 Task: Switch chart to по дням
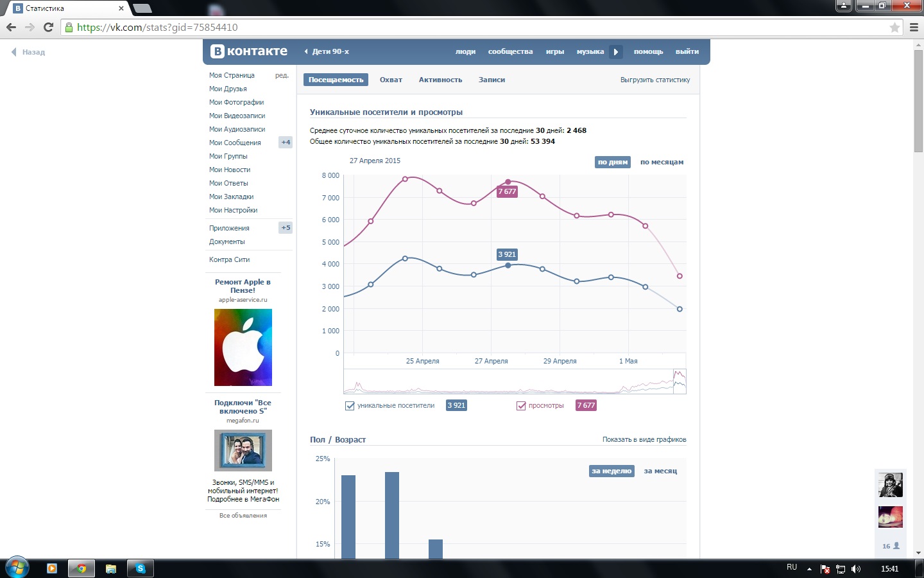point(613,162)
